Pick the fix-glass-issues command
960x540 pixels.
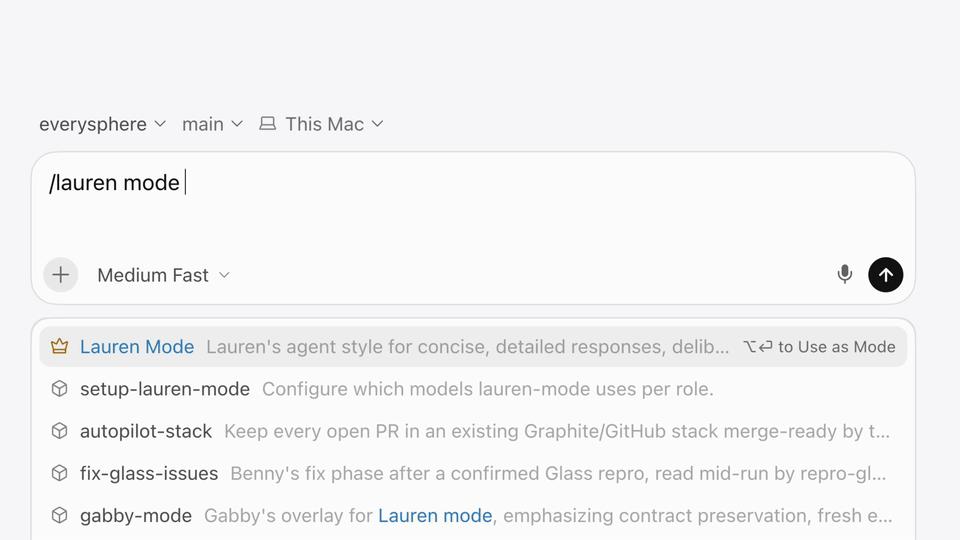click(x=473, y=473)
